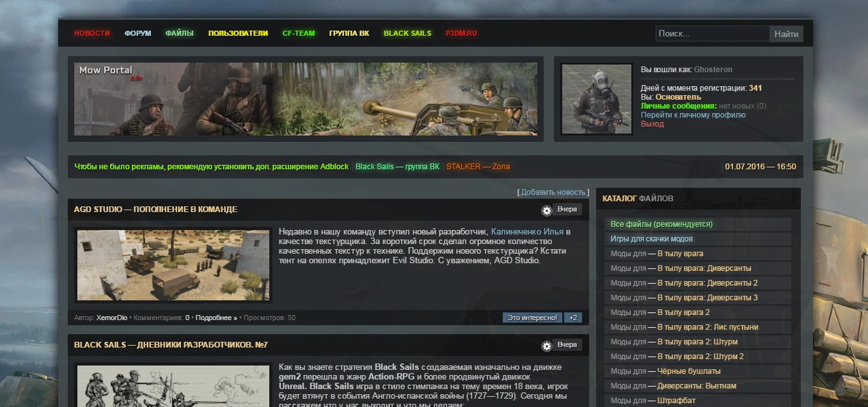Open the ФОРУМ menu item
Image resolution: width=868 pixels, height=407 pixels.
[138, 33]
